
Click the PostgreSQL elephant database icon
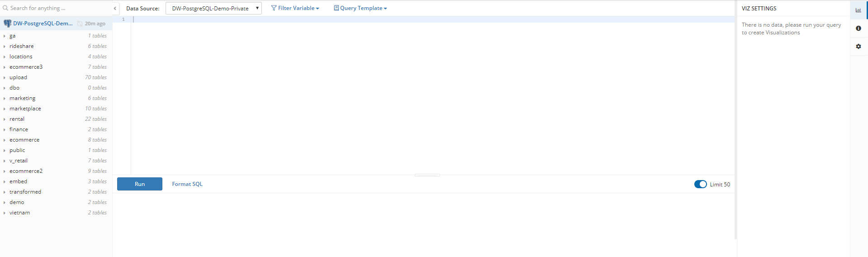(x=7, y=24)
